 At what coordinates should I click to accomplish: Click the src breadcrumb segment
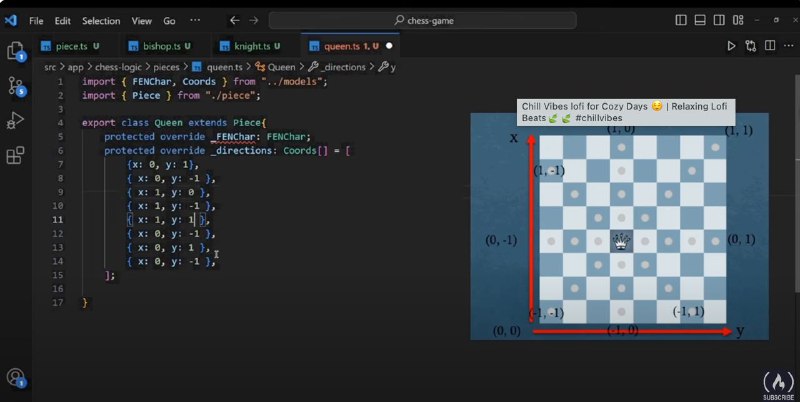pyautogui.click(x=49, y=67)
